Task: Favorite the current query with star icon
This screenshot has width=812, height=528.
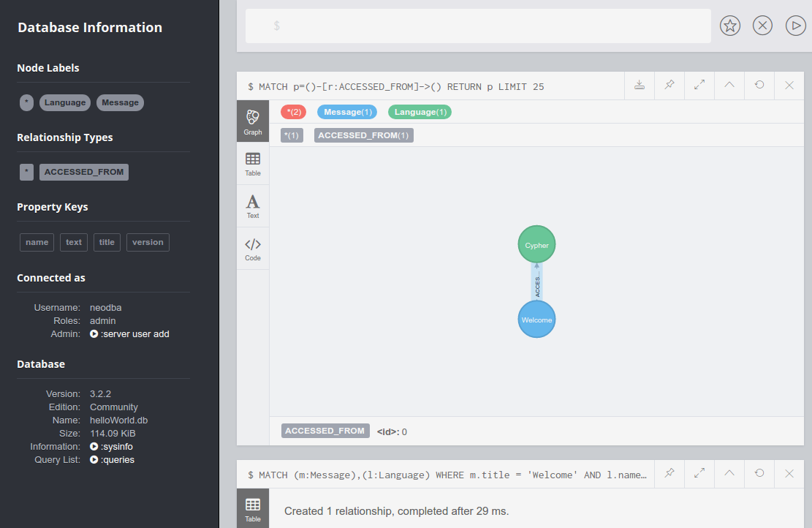Action: pyautogui.click(x=729, y=26)
